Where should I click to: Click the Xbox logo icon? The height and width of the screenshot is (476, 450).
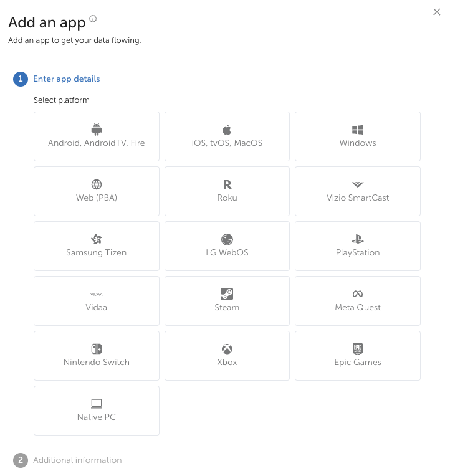[x=227, y=349]
